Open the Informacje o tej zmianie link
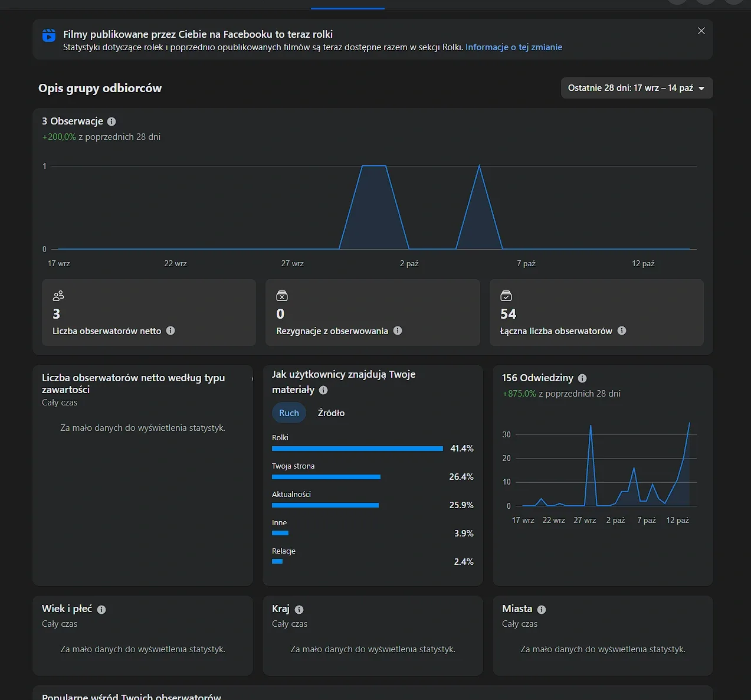This screenshot has width=751, height=700. (513, 47)
